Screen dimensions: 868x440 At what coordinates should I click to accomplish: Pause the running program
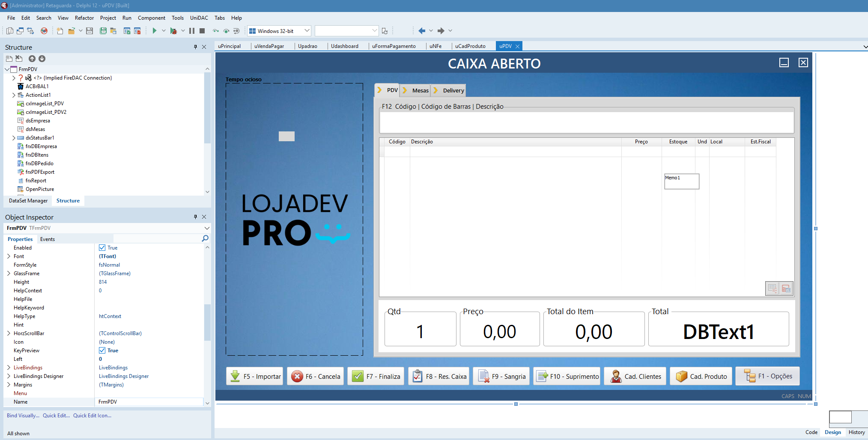tap(192, 31)
